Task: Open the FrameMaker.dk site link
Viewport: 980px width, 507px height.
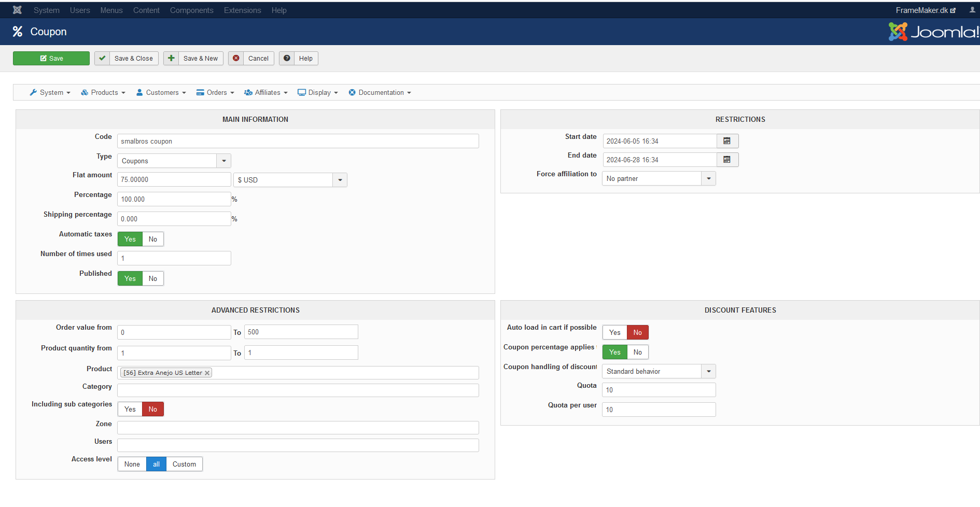Action: (x=926, y=10)
